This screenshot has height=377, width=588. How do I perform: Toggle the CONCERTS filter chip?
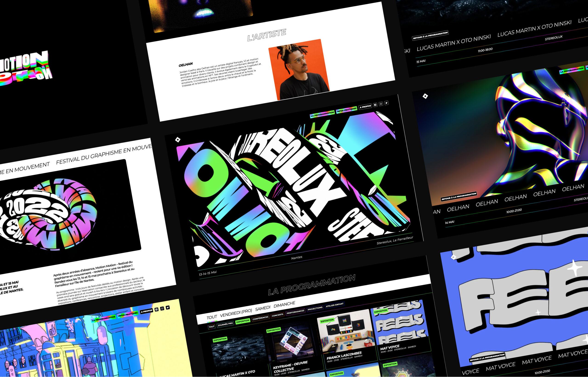(277, 315)
